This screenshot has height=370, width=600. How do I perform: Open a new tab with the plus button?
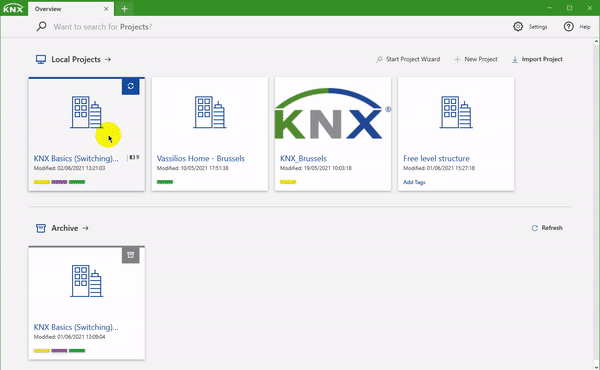124,9
